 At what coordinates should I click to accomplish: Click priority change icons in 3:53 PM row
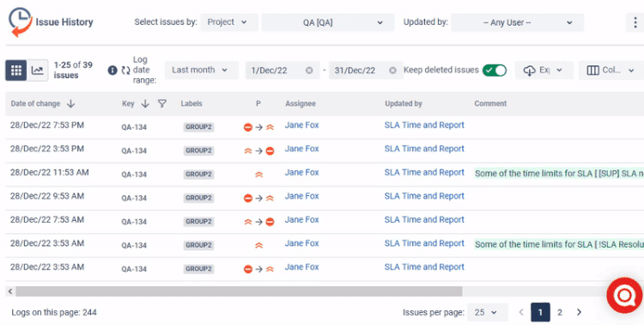pyautogui.click(x=258, y=151)
